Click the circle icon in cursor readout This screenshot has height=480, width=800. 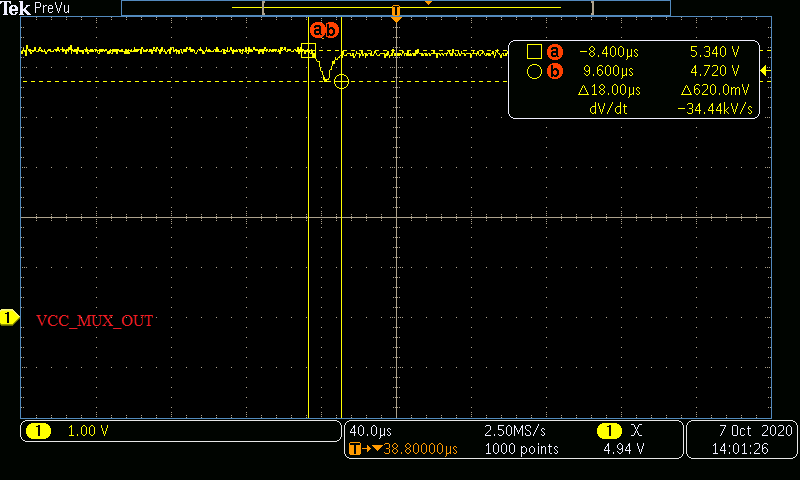pos(534,71)
